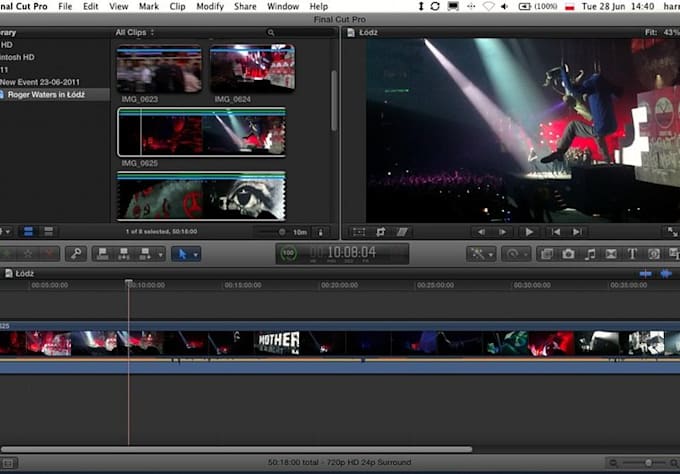Toggle the Crop tool in viewer
This screenshot has height=474, width=680.
coord(380,232)
